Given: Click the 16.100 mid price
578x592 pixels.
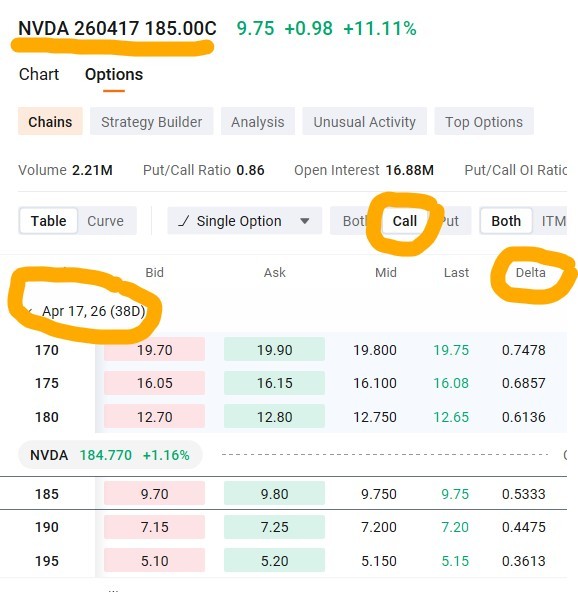Looking at the screenshot, I should tap(375, 383).
